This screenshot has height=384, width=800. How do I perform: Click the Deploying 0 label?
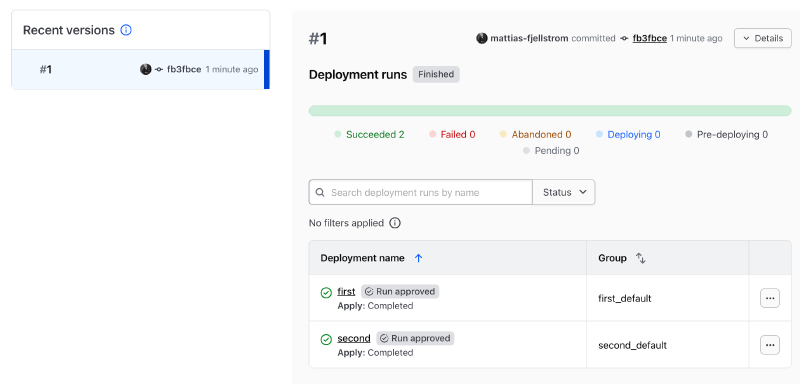pyautogui.click(x=634, y=135)
